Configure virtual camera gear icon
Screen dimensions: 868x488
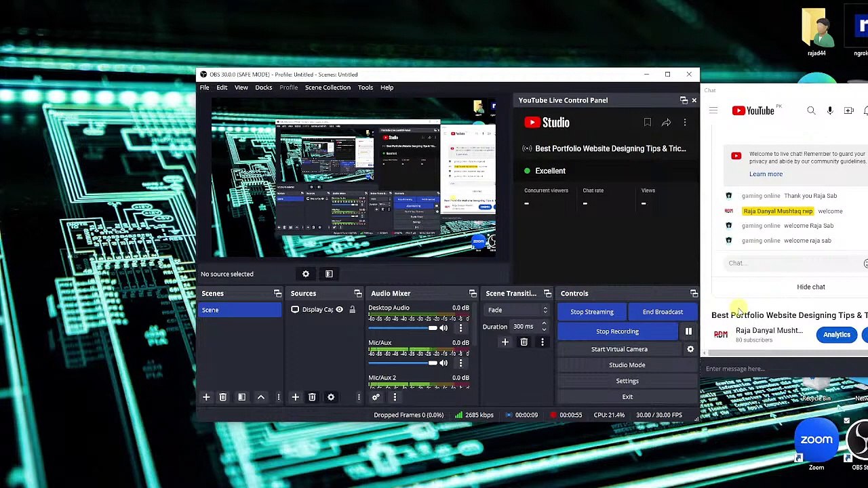[690, 349]
